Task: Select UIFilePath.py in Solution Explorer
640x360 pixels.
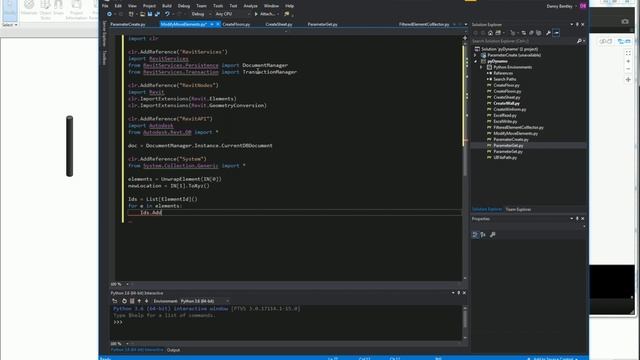Action: (x=505, y=158)
